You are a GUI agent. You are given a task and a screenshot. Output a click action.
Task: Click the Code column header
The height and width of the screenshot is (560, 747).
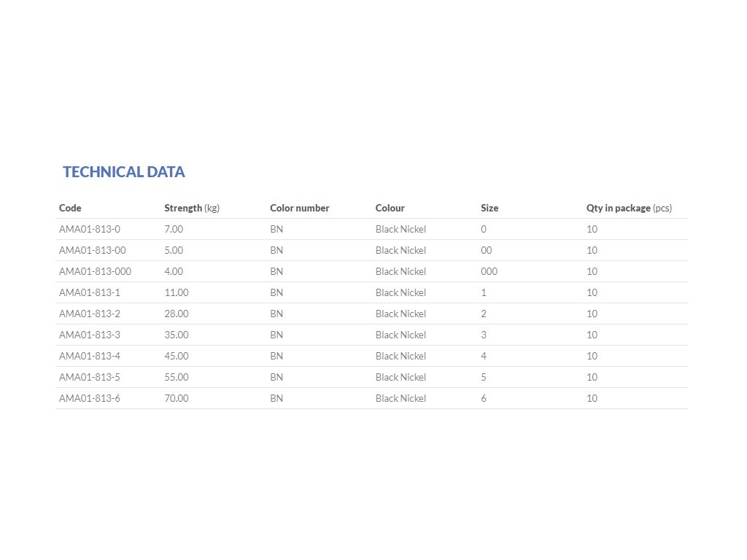coord(70,208)
